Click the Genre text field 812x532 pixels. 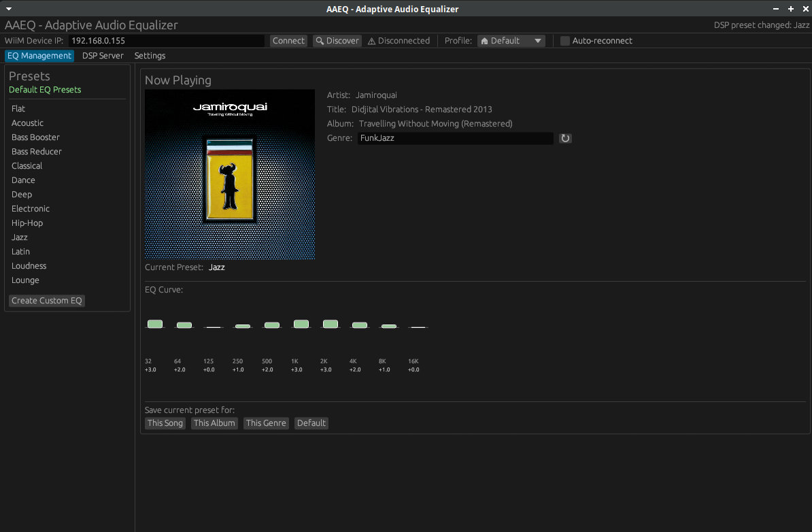455,138
